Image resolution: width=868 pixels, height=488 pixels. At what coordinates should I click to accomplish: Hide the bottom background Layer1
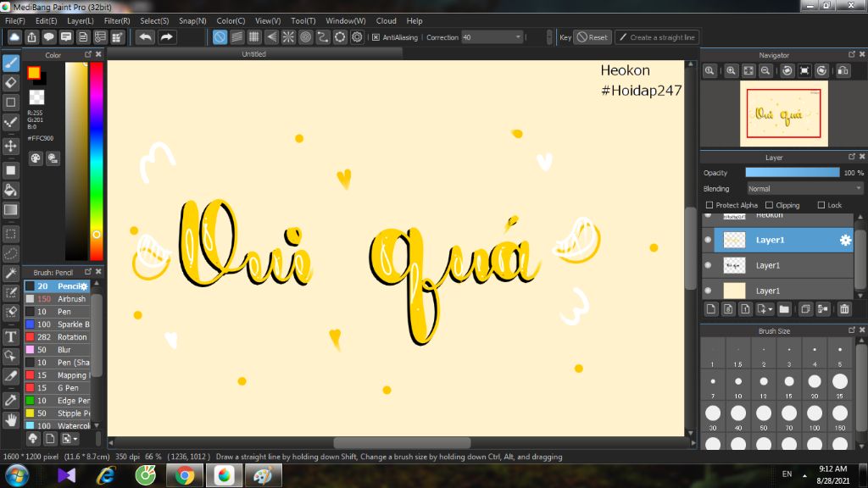pos(708,291)
